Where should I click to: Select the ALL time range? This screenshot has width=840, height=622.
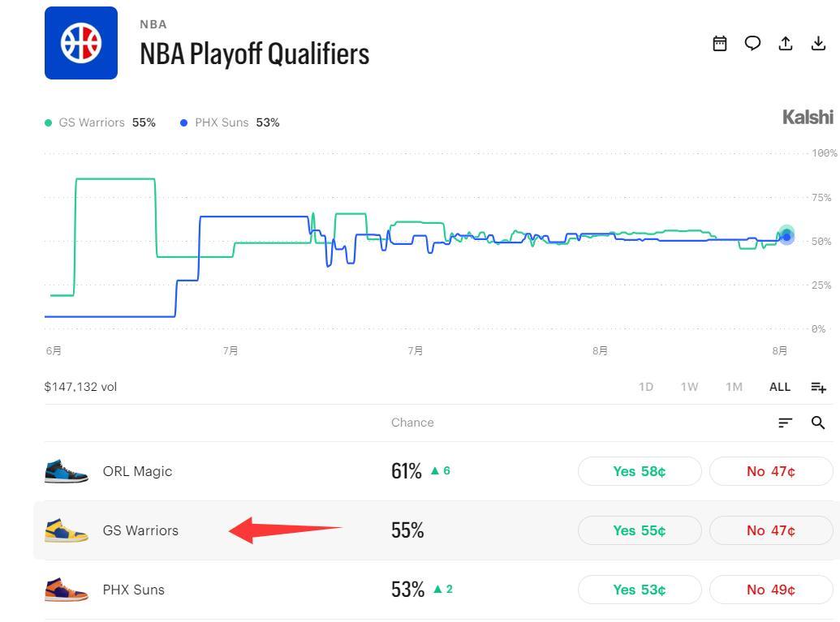[779, 387]
